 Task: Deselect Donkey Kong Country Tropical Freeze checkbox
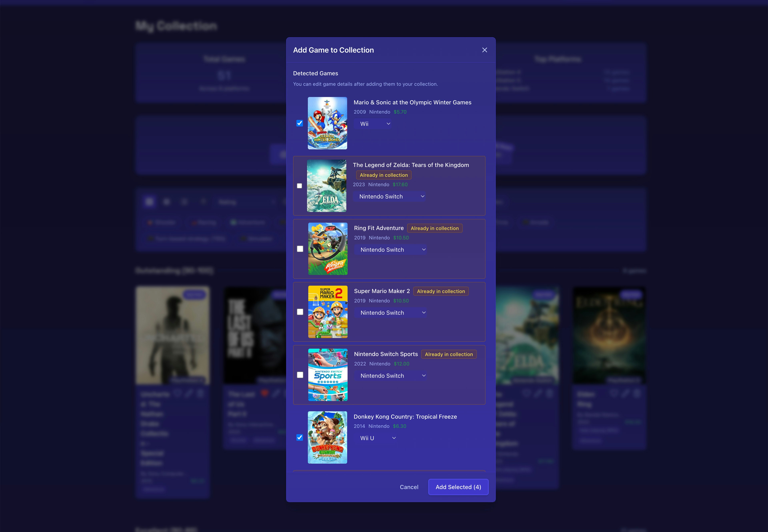click(x=300, y=437)
